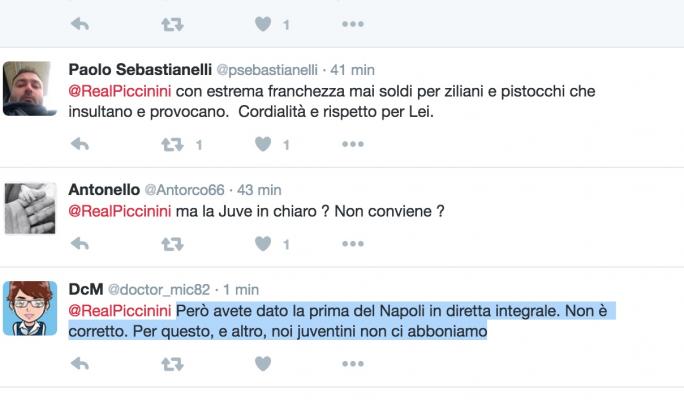Like Paolo Sebastianelli's tweet

(x=264, y=145)
